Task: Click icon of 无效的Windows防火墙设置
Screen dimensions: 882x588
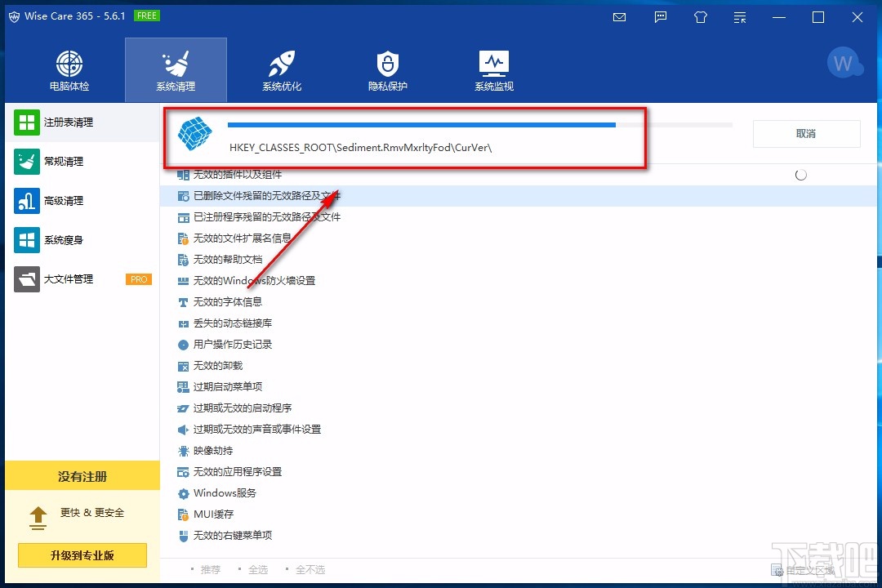Action: pos(183,281)
